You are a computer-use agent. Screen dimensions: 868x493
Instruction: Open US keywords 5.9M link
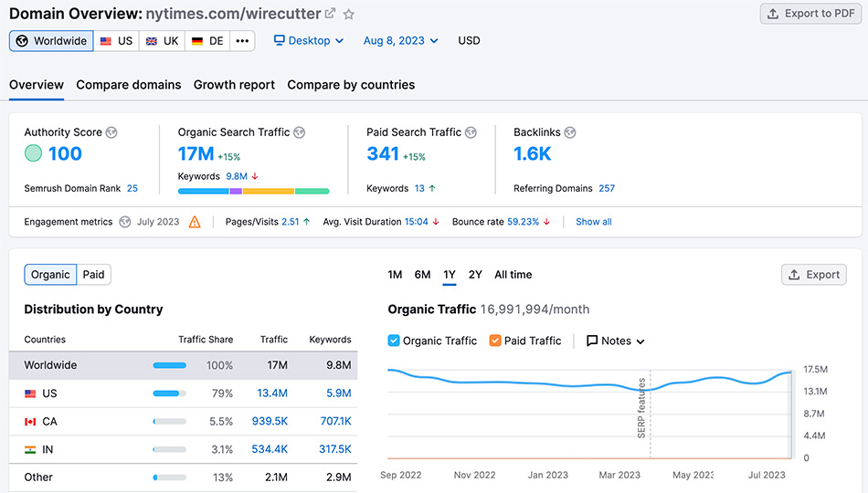(339, 393)
